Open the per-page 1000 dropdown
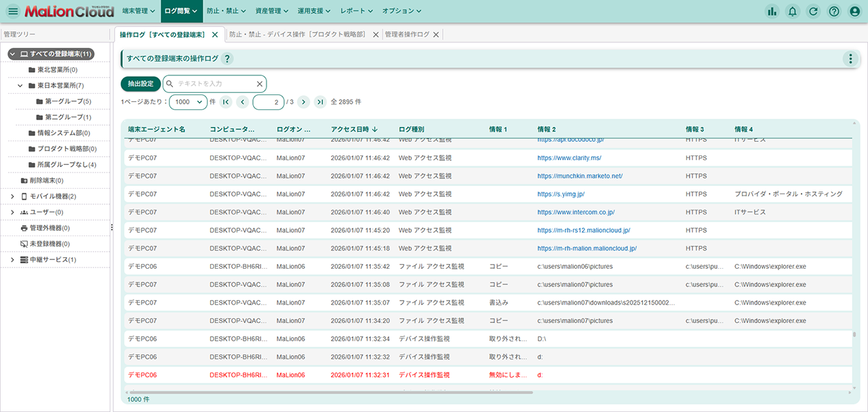This screenshot has width=868, height=412. (x=188, y=102)
